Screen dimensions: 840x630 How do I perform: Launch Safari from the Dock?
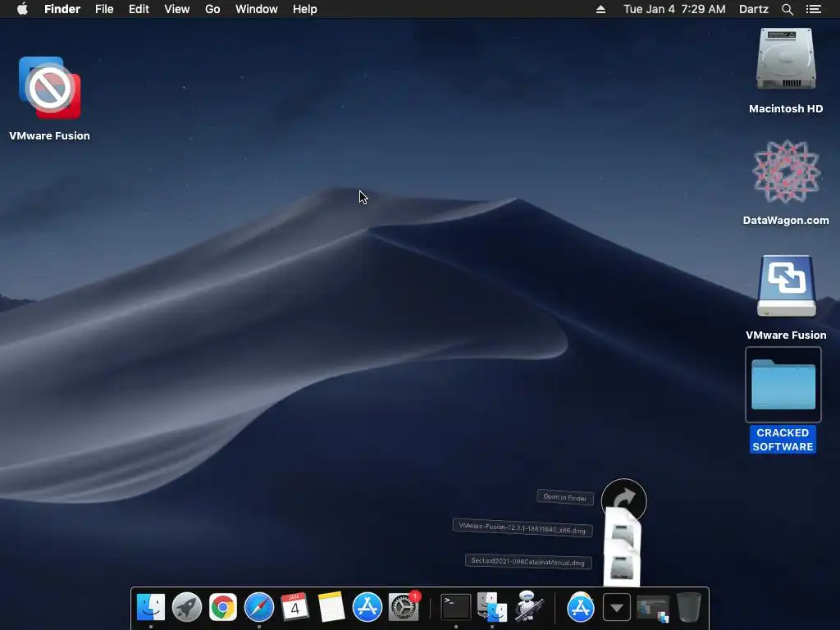coord(258,607)
